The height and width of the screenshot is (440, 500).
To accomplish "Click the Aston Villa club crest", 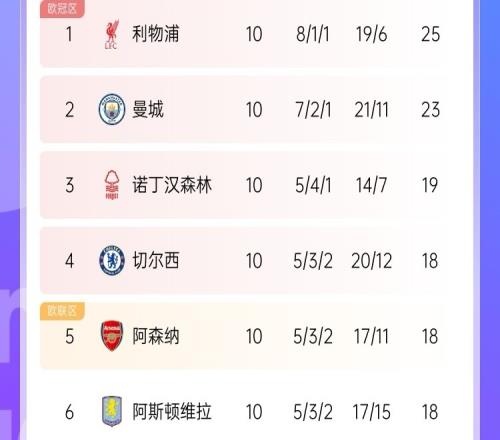I will coord(112,411).
